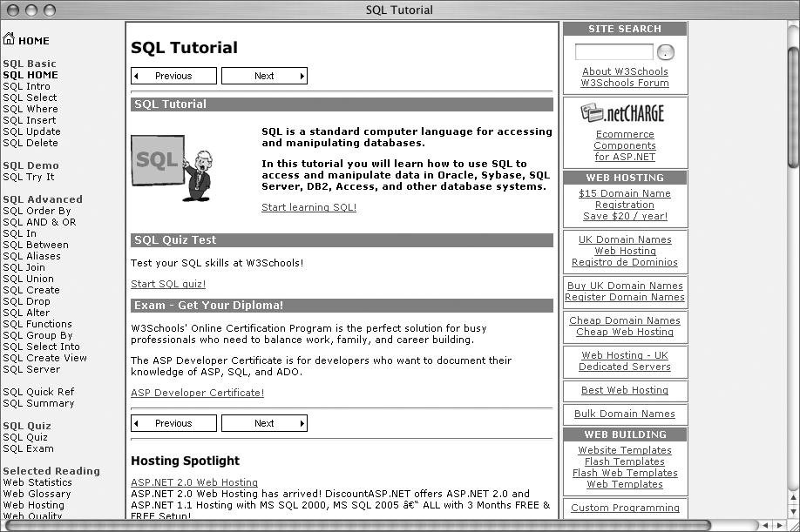Click Custom Programming link

click(x=625, y=508)
